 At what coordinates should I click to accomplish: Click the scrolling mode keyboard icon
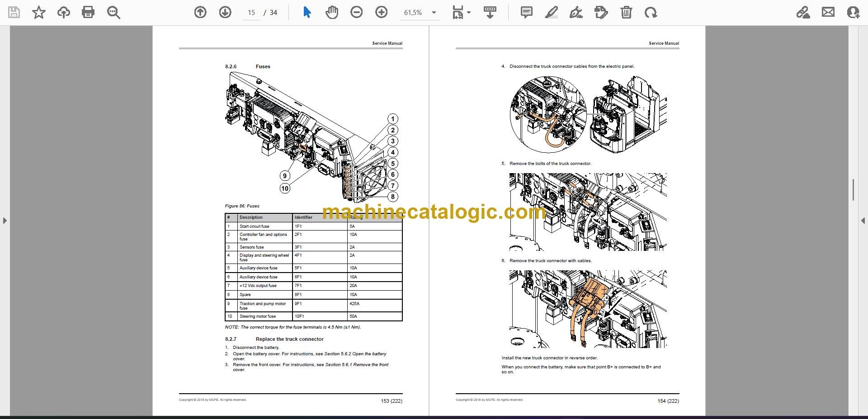click(490, 12)
